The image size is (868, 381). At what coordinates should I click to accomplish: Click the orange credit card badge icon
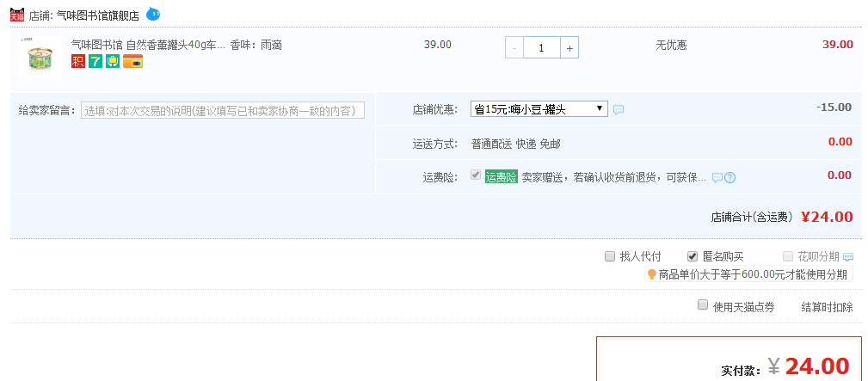132,61
